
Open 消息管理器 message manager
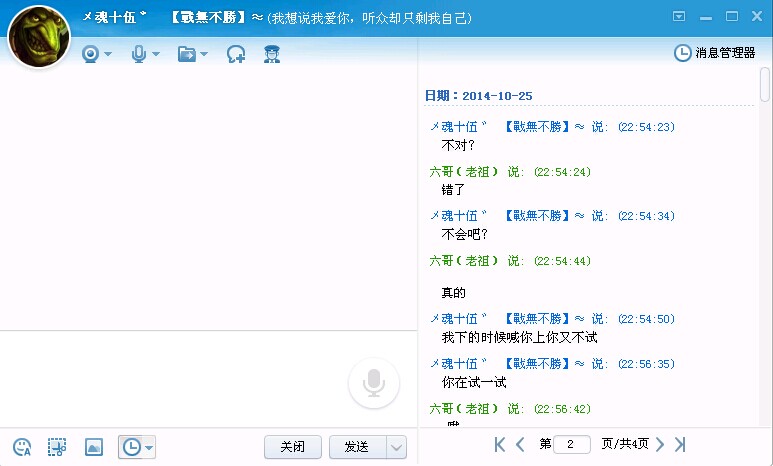(716, 53)
